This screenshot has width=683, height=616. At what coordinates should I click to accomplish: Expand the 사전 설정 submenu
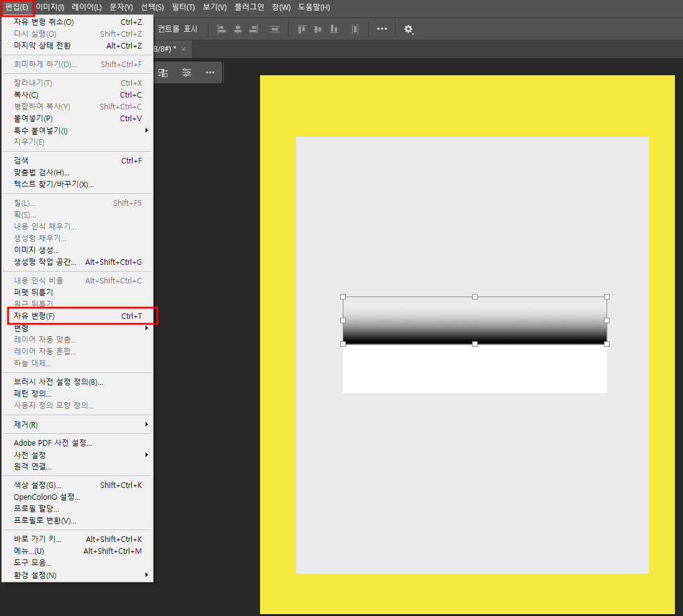[x=78, y=455]
